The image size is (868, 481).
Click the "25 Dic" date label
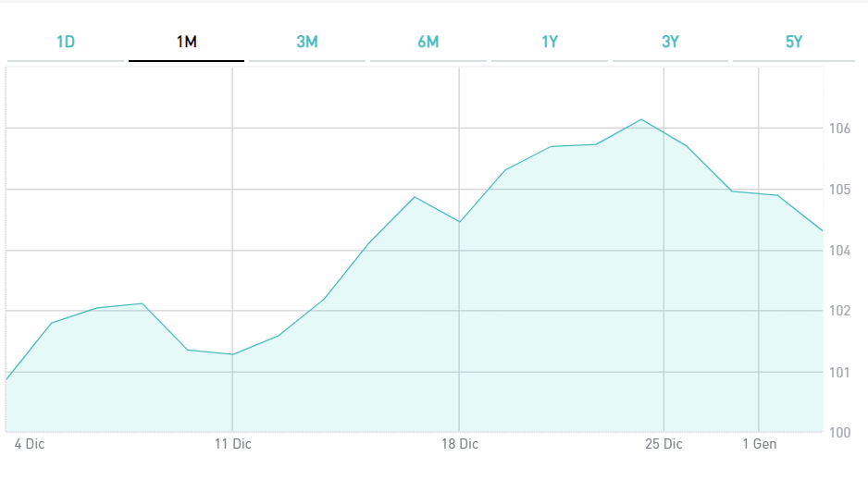click(x=663, y=444)
